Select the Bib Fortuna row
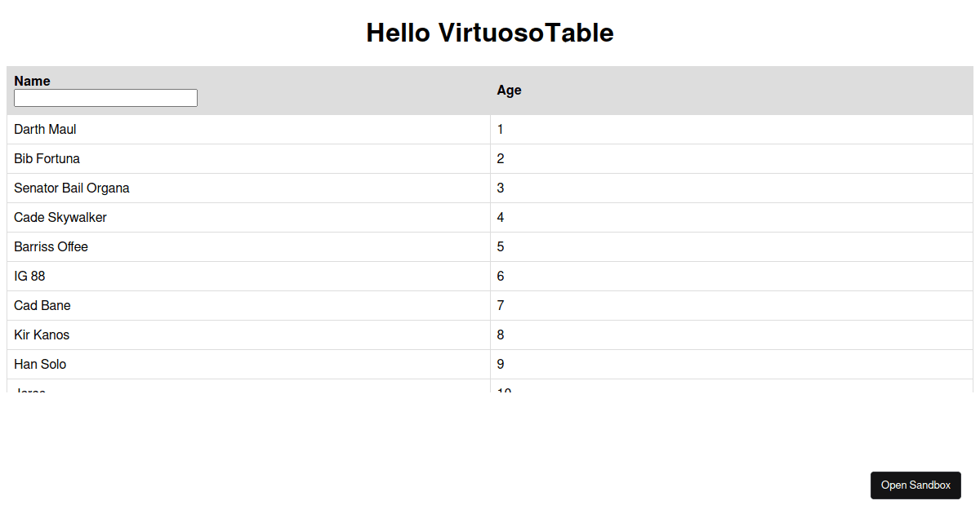This screenshot has width=980, height=514. point(47,158)
